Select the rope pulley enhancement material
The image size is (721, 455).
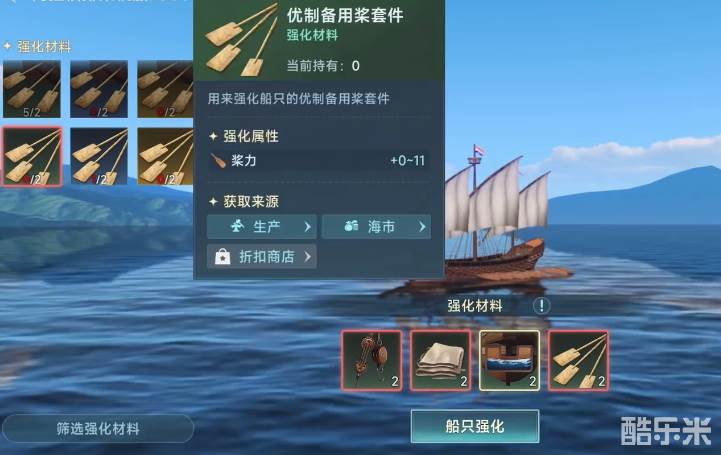372,361
